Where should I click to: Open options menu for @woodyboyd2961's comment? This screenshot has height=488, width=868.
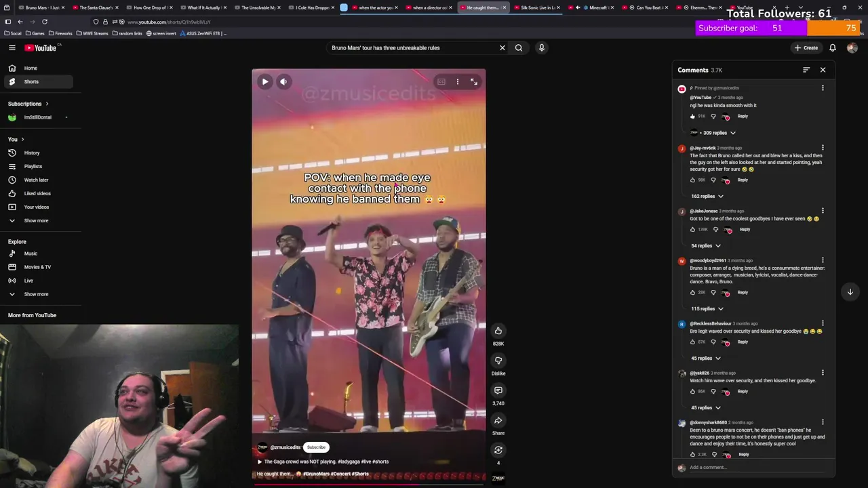pyautogui.click(x=823, y=260)
